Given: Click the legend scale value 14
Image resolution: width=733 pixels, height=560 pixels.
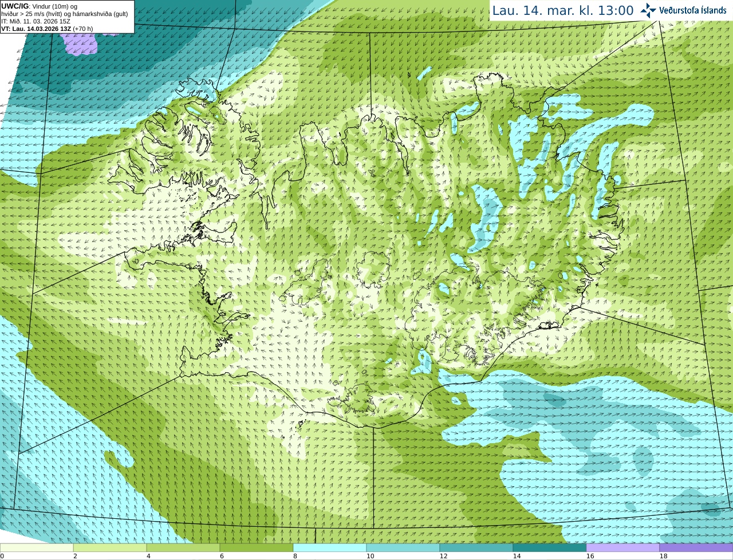Looking at the screenshot, I should (517, 556).
